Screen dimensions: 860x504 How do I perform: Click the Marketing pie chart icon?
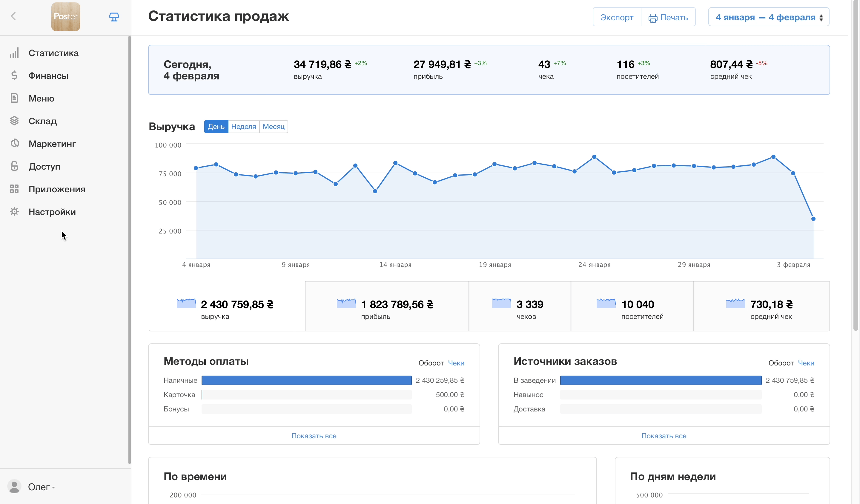(14, 143)
